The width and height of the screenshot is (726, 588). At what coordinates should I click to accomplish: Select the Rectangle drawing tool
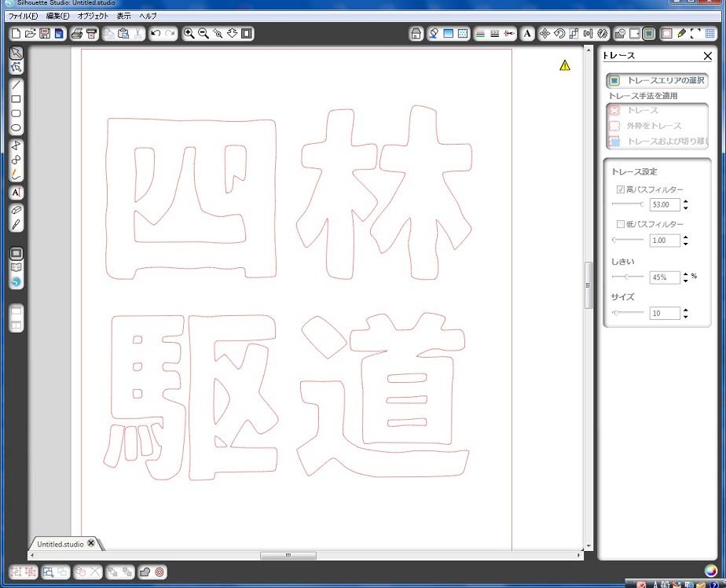(x=16, y=99)
